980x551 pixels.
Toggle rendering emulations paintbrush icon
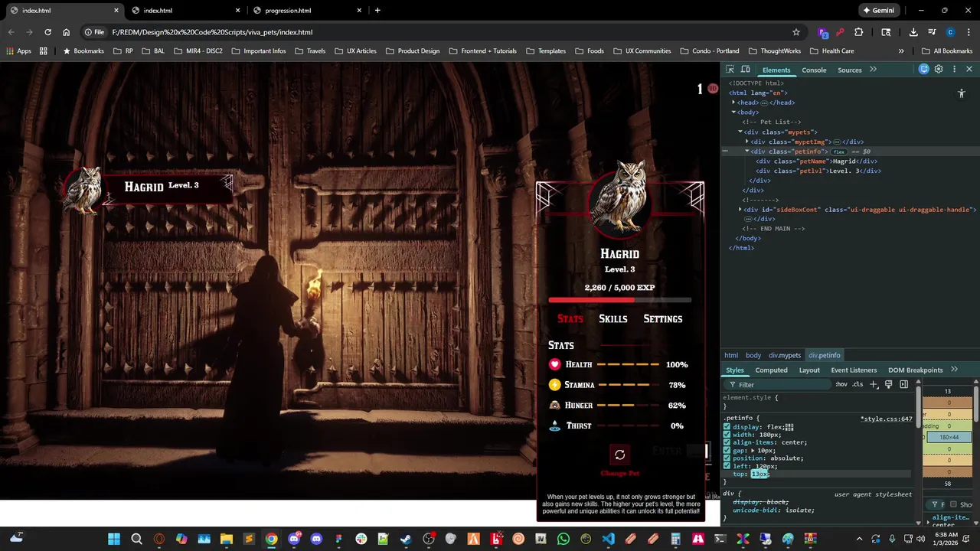(889, 384)
